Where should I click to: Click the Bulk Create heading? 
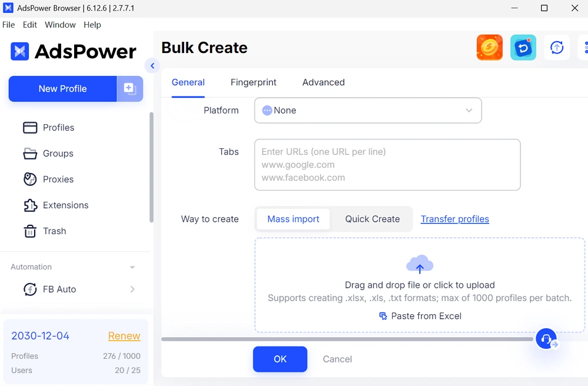pyautogui.click(x=205, y=48)
